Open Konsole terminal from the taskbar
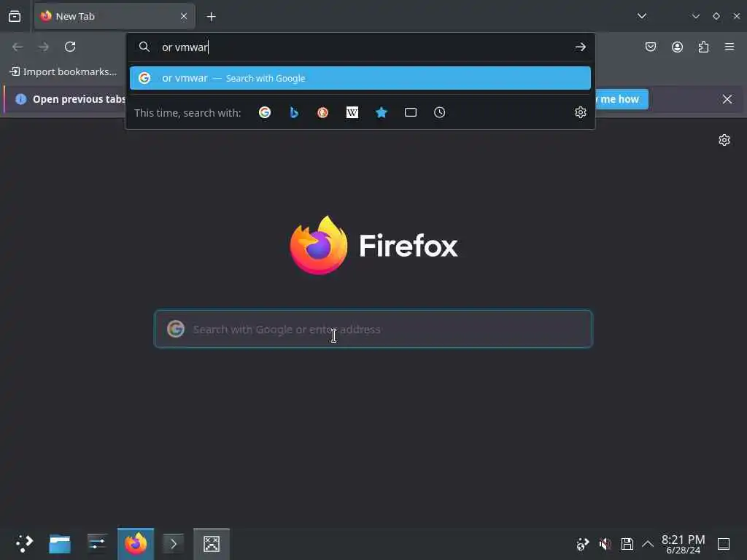This screenshot has height=560, width=747. 173,543
